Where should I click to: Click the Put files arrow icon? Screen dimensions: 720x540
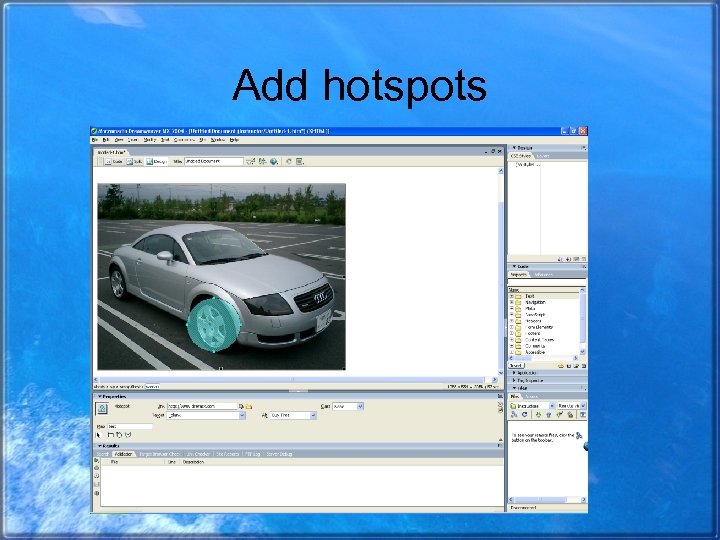[548, 415]
